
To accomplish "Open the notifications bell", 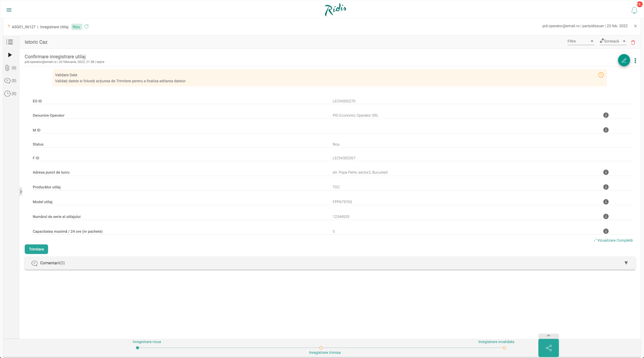I will tap(634, 10).
